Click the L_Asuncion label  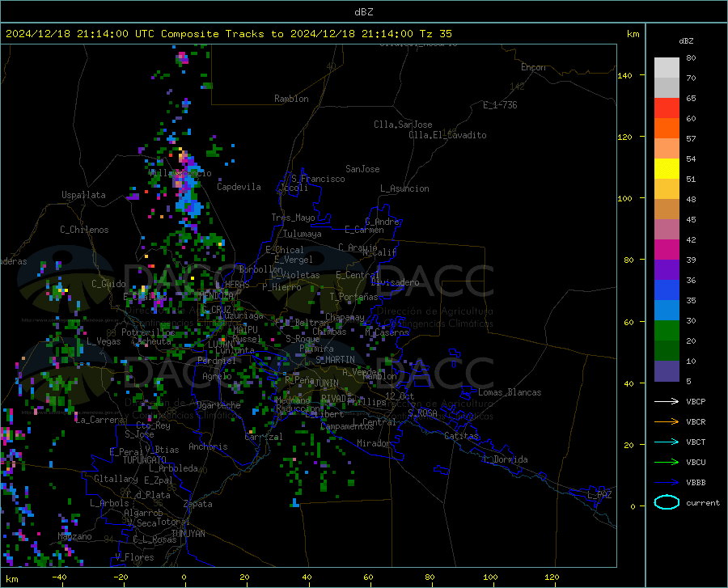404,188
